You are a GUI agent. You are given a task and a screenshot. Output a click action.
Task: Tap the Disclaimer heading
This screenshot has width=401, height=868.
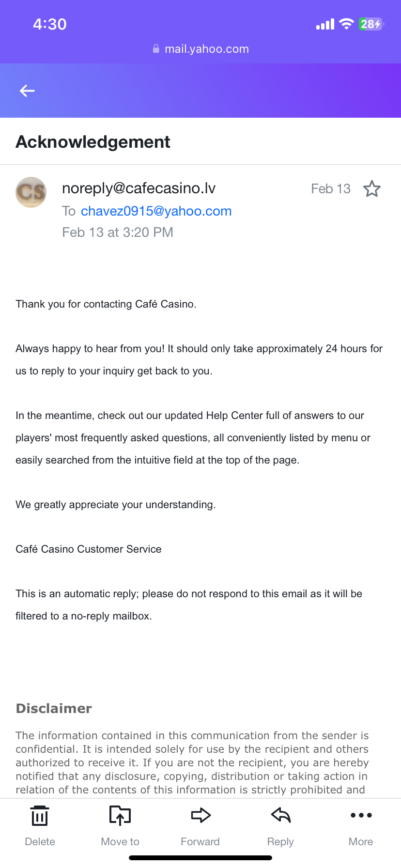[x=54, y=708]
